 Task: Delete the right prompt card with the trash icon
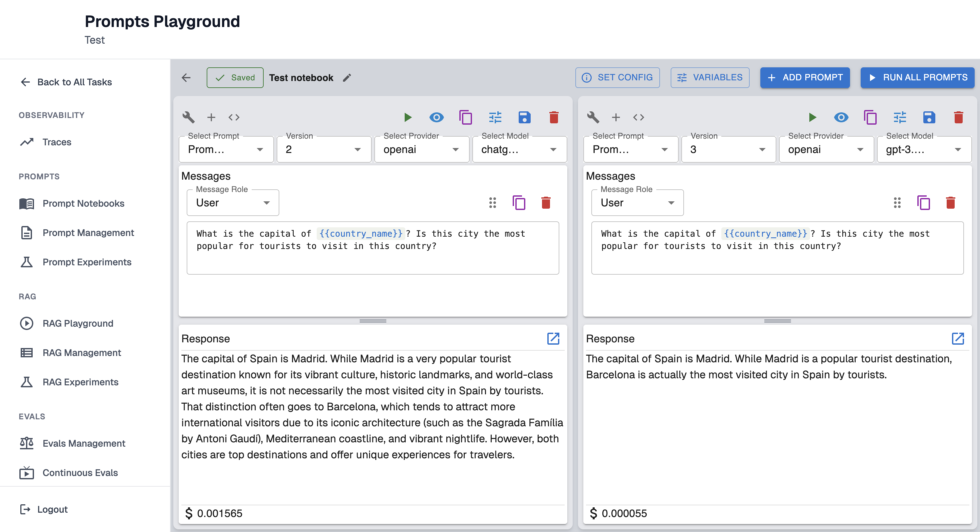tap(958, 117)
